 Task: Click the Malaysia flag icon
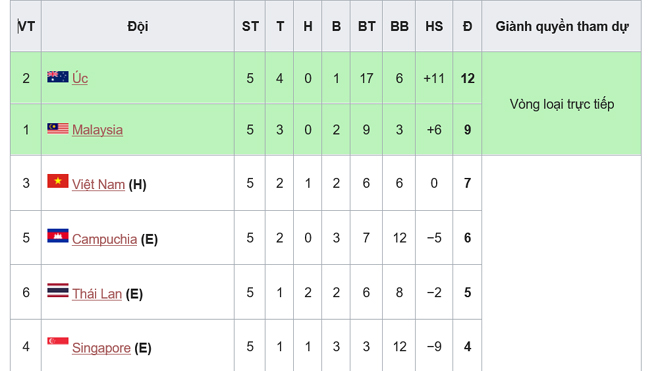coord(58,128)
